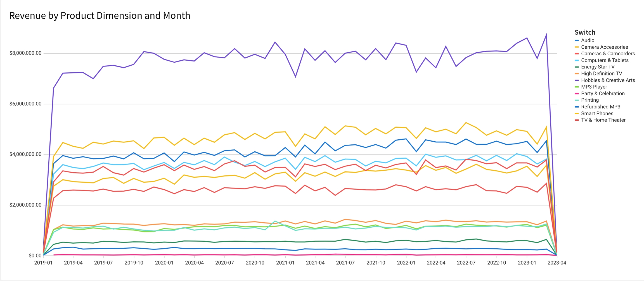Toggle the Energy Star TV legend label
This screenshot has height=281, width=644.
(x=598, y=67)
